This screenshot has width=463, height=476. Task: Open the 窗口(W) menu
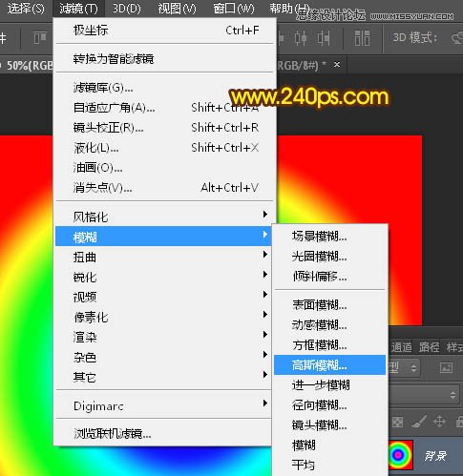pos(234,9)
